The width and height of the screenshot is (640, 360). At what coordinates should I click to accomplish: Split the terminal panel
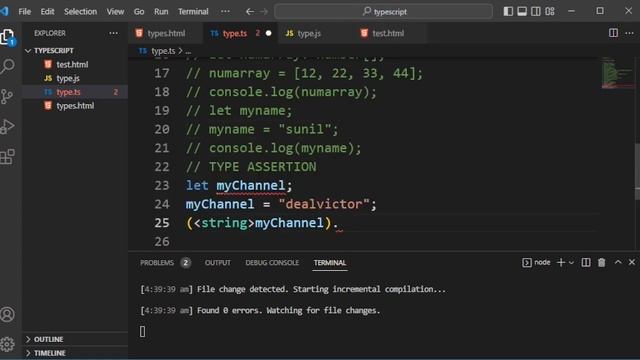pos(586,262)
